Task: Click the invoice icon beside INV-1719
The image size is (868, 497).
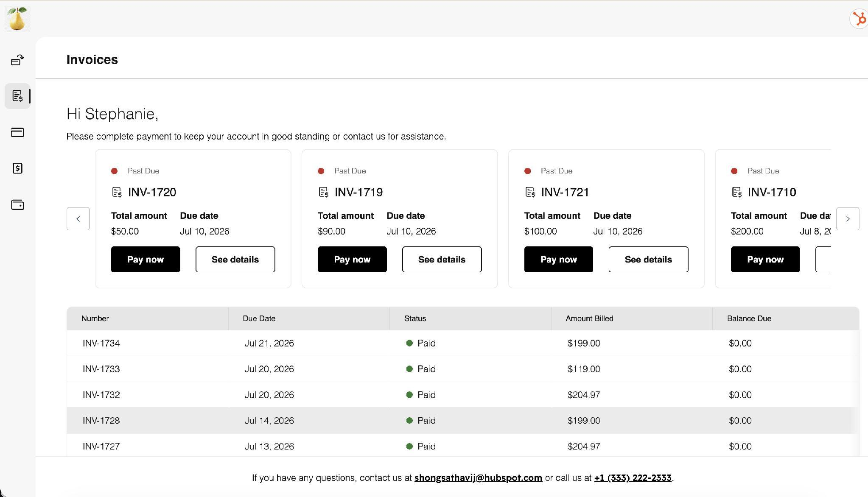Action: pyautogui.click(x=323, y=192)
